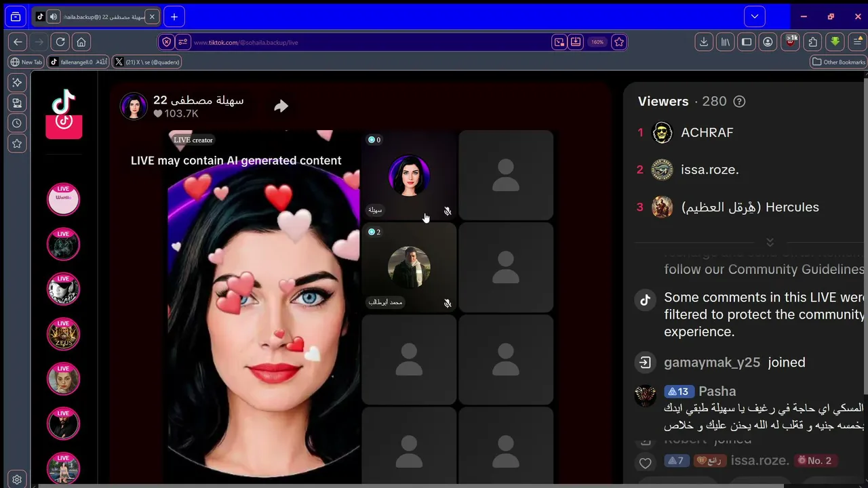Viewport: 868px width, 488px height.
Task: Click the green download arrow extension
Action: pos(835,42)
